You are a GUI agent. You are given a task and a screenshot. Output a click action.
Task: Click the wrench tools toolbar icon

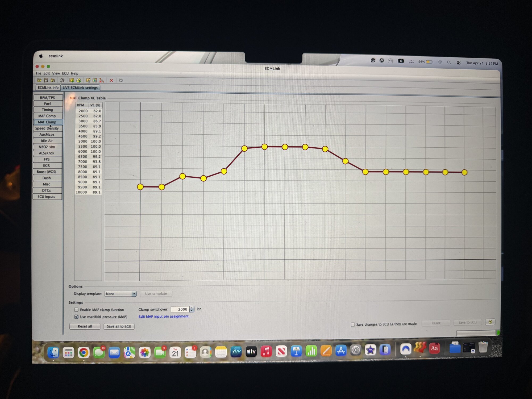tap(62, 80)
